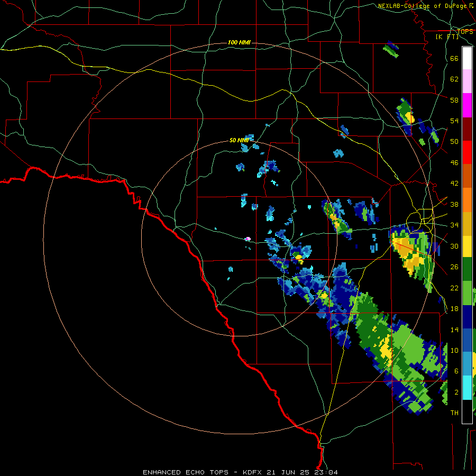476x476 pixels.
Task: Click the light orange legend swatch
Action: [467, 200]
